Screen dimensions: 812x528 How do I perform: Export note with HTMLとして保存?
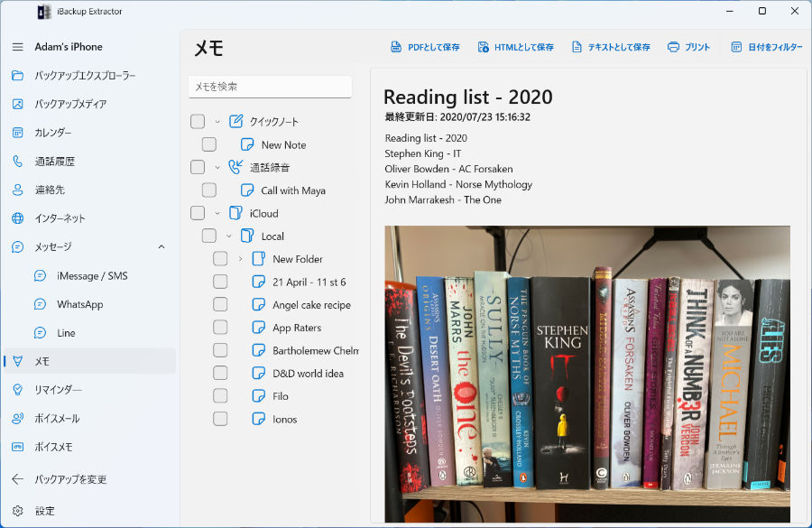[x=516, y=47]
